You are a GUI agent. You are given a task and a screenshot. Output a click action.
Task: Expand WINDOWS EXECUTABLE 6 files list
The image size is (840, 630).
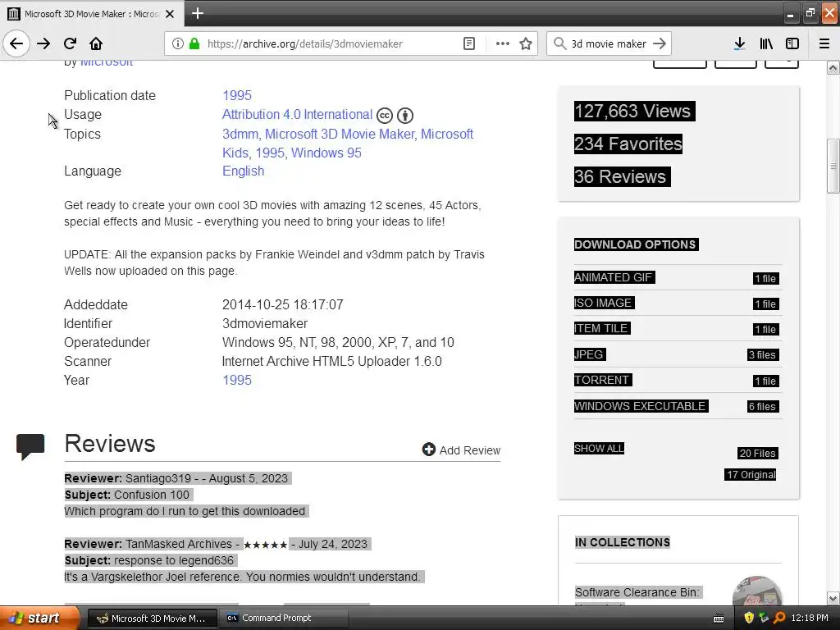pos(762,407)
